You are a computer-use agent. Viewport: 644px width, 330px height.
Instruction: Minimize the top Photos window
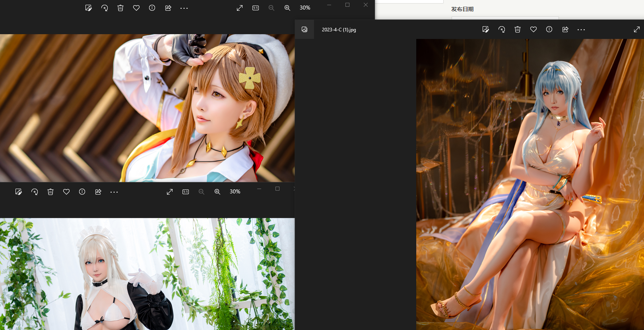click(329, 5)
